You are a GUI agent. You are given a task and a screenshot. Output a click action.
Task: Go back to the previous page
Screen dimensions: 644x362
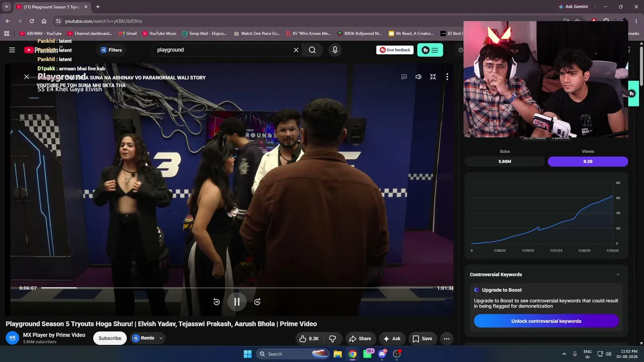coord(8,21)
